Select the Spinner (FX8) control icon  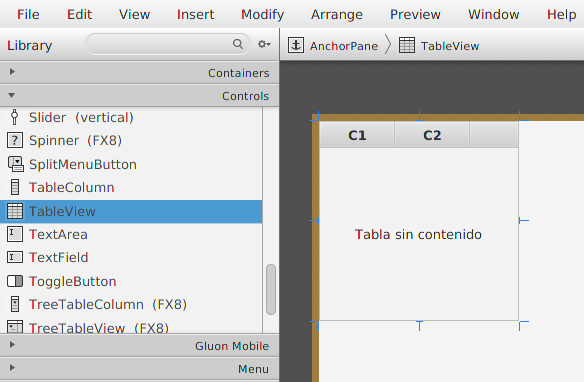(15, 141)
